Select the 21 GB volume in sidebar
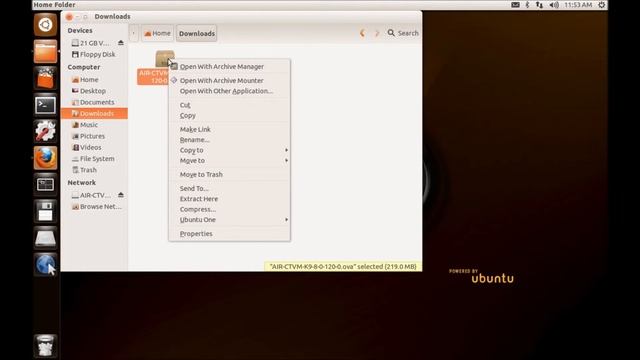640x360 pixels. 91,43
